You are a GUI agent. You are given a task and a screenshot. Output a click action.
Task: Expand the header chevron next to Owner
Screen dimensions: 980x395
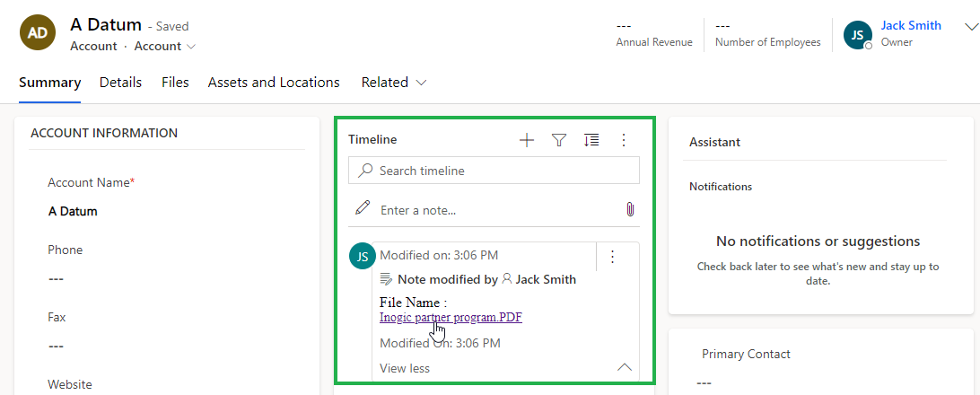(x=971, y=26)
